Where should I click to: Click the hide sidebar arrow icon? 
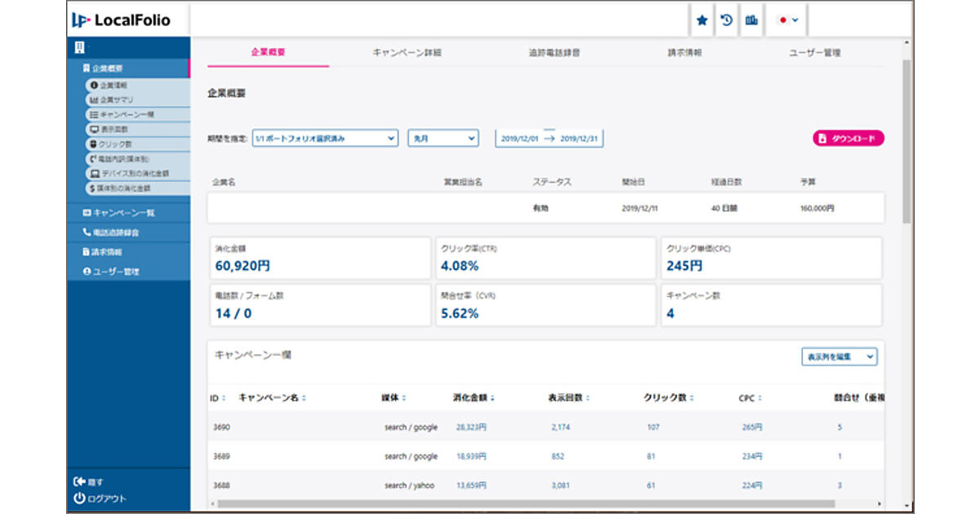point(79,481)
